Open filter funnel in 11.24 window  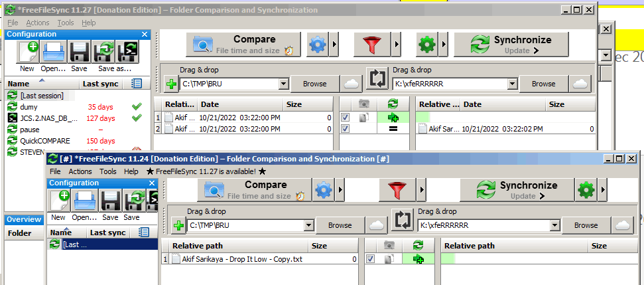coord(399,190)
